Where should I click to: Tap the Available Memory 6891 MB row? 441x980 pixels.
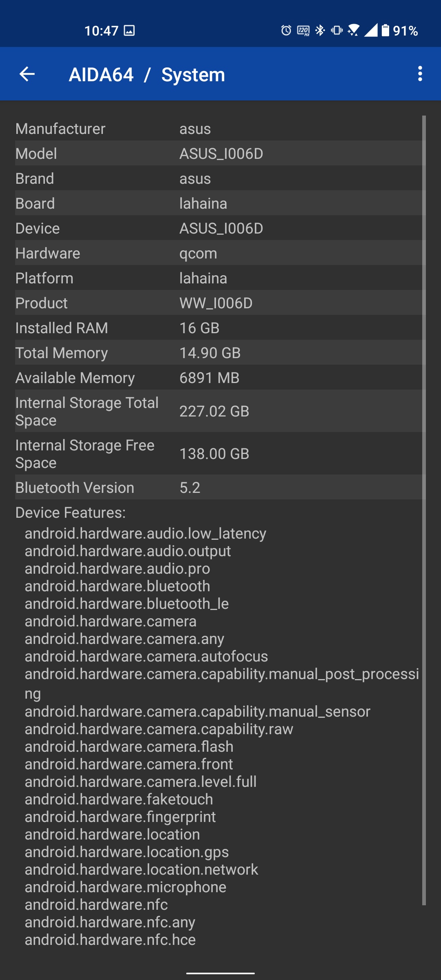(220, 378)
